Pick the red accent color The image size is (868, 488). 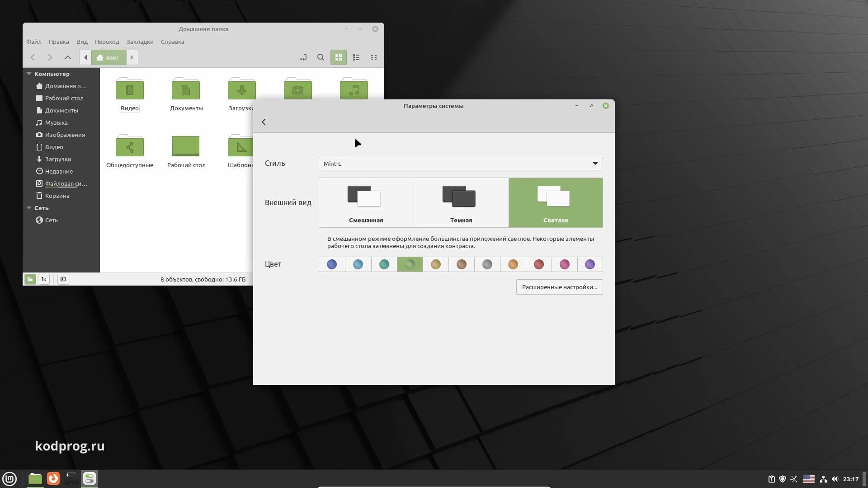(539, 264)
